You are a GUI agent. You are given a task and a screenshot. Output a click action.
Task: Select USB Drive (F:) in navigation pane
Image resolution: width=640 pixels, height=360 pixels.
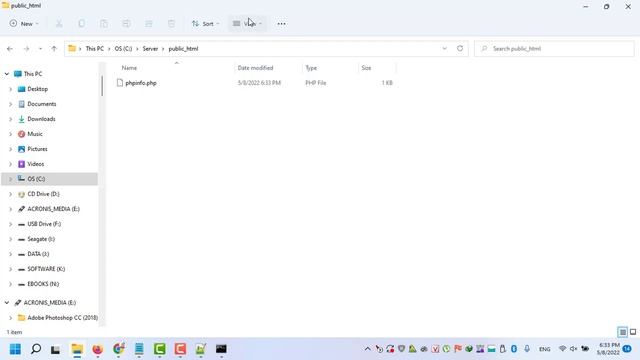pos(44,224)
